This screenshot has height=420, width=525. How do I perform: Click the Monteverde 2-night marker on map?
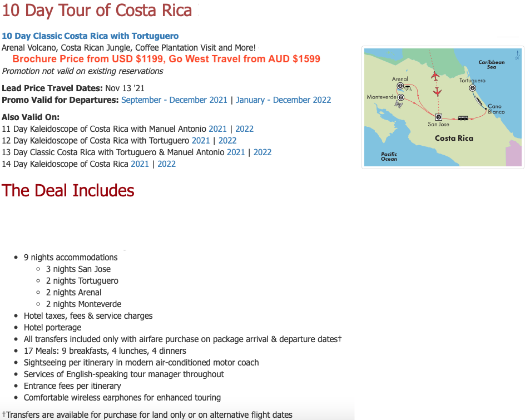(x=401, y=97)
